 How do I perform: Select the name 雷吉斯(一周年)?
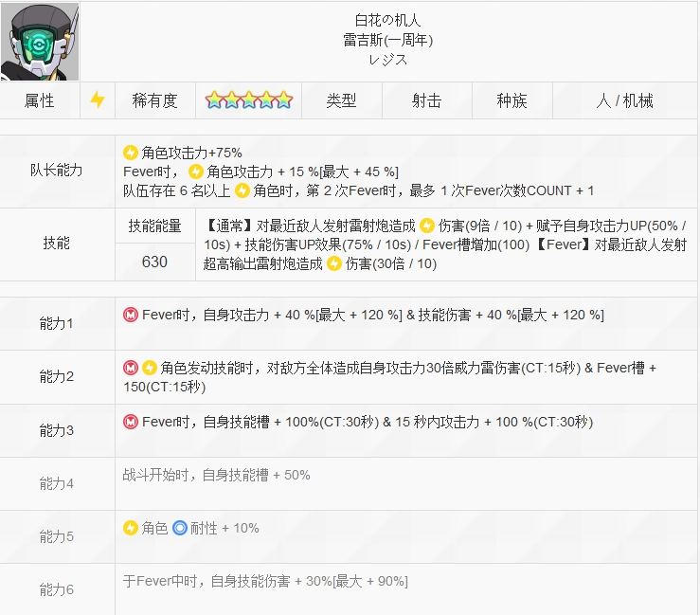tap(387, 40)
